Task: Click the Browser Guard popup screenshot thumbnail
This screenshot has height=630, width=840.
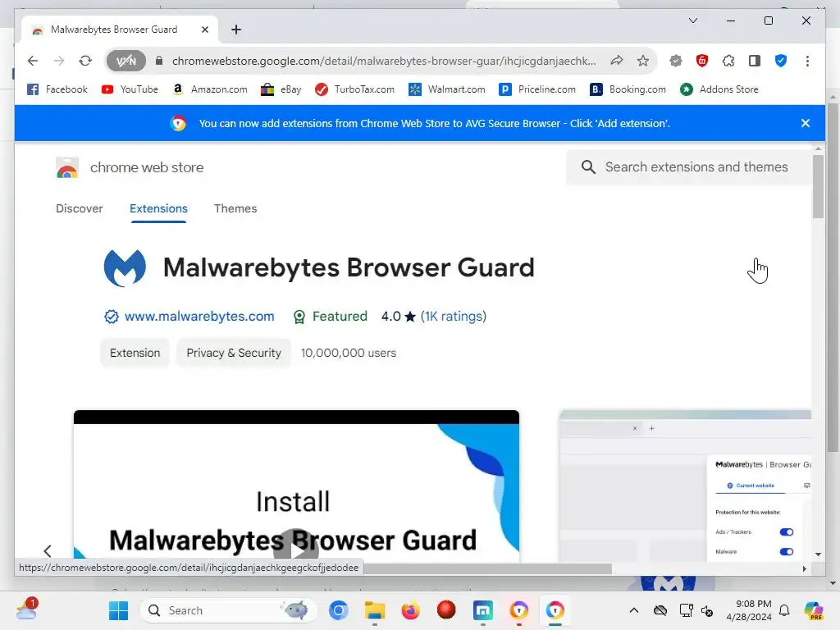Action: coord(685,486)
